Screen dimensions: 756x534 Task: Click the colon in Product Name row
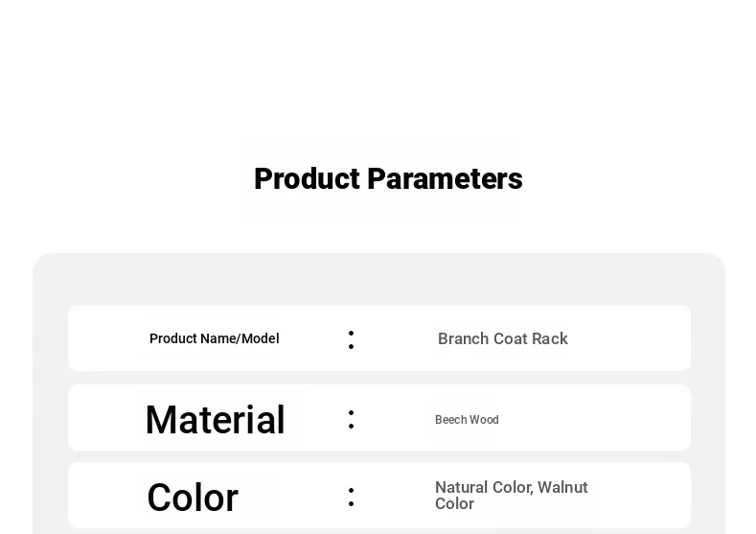tap(351, 340)
